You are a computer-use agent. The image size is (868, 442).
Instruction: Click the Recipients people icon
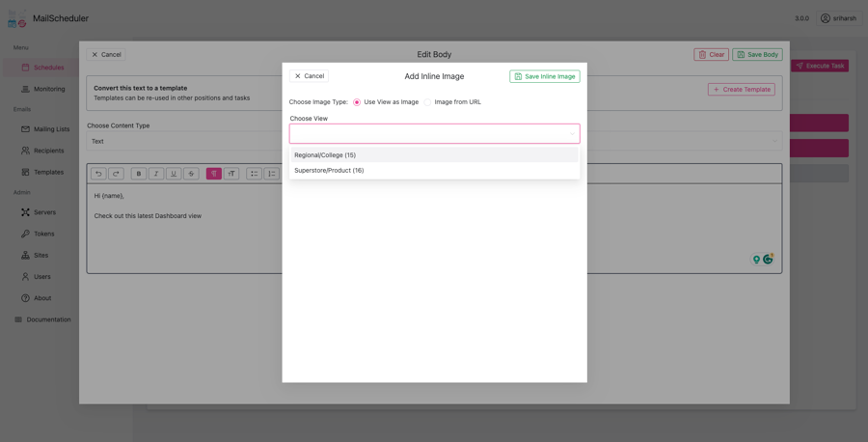click(25, 151)
